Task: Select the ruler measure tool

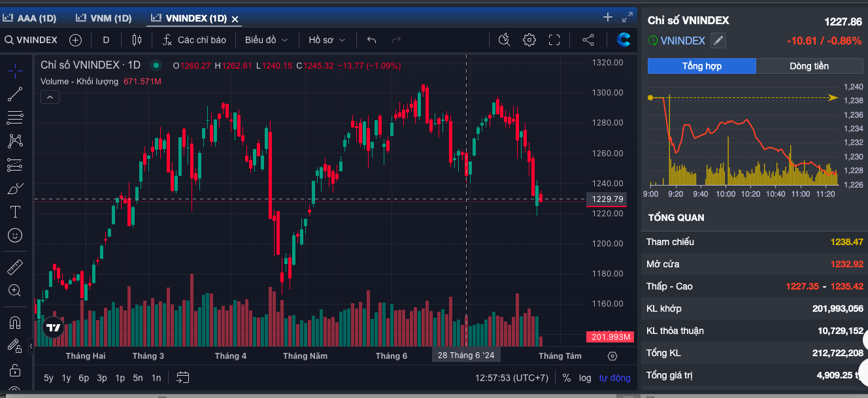Action: coord(14,267)
